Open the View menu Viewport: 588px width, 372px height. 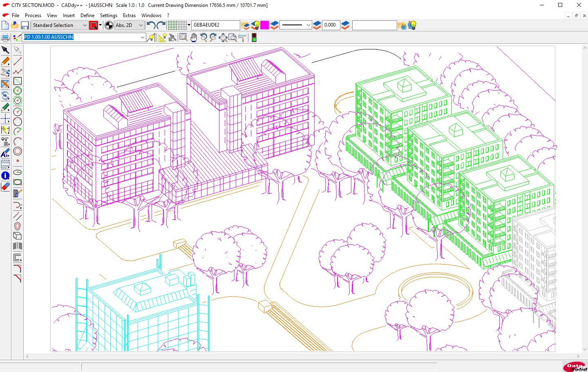click(x=52, y=16)
